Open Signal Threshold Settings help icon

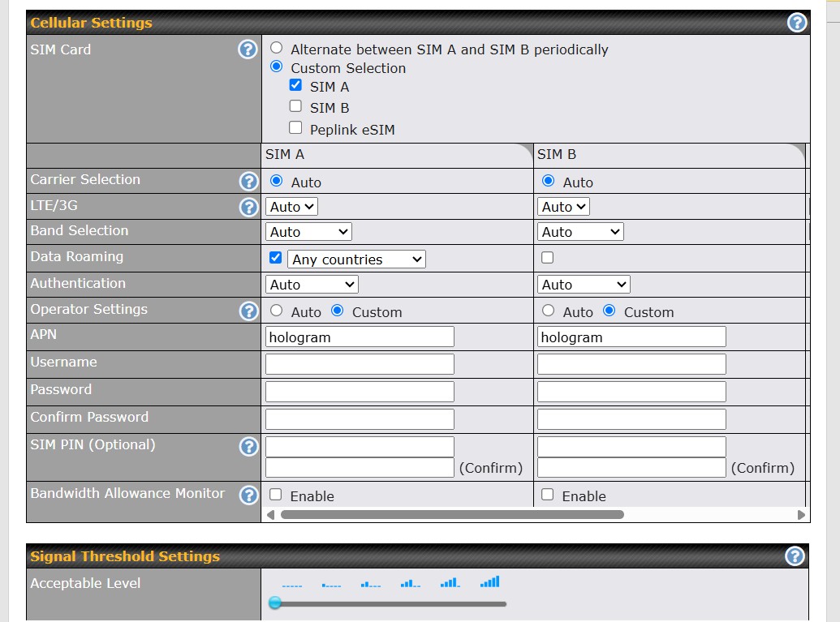pyautogui.click(x=795, y=556)
